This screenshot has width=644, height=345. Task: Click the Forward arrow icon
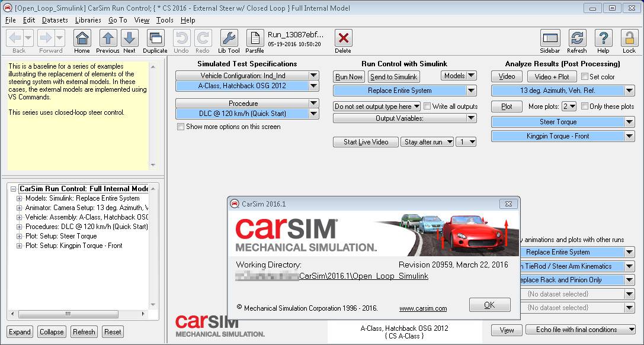pyautogui.click(x=46, y=38)
